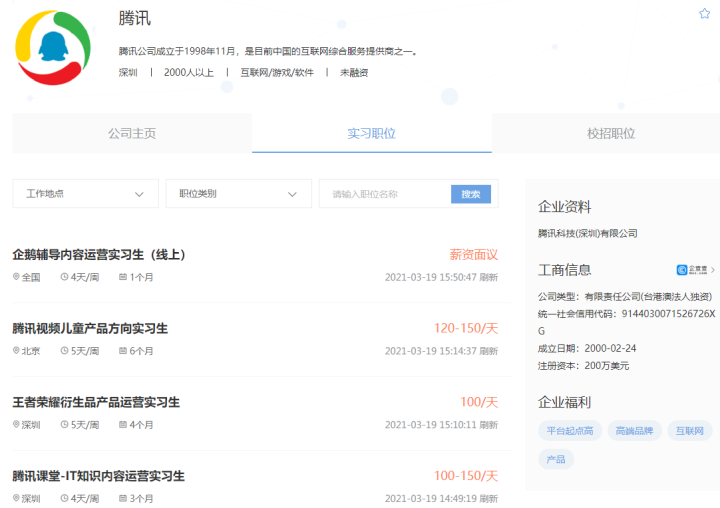720x508 pixels.
Task: Click the 公司类型 information line
Action: click(x=625, y=297)
